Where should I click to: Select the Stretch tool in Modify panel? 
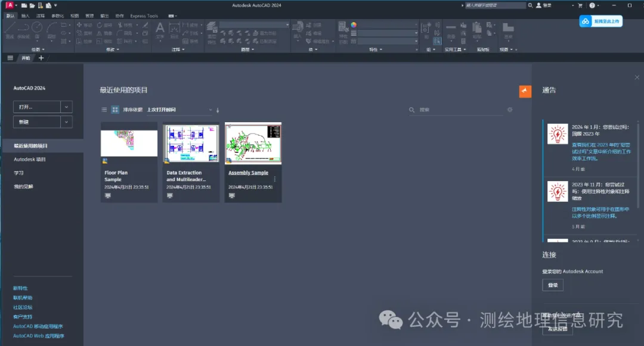[84, 42]
